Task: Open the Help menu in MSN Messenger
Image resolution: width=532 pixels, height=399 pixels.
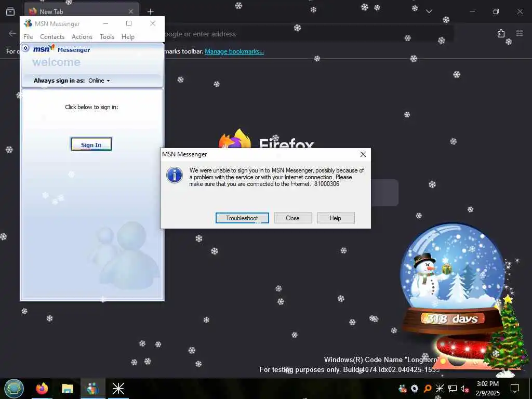Action: click(x=128, y=37)
